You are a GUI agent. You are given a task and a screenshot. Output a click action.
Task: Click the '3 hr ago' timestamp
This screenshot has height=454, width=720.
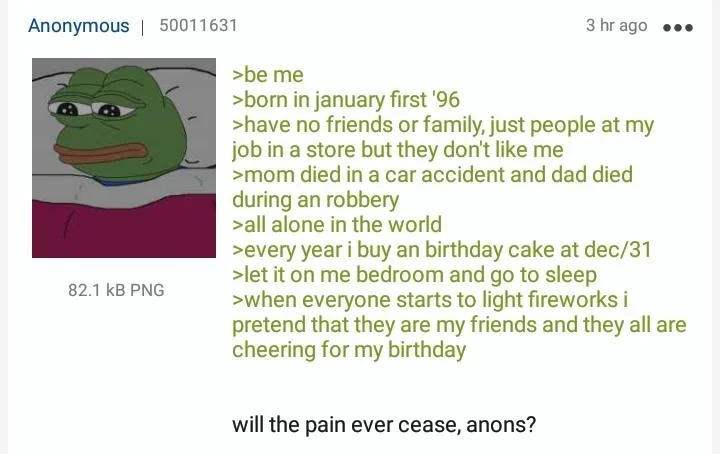pos(616,25)
